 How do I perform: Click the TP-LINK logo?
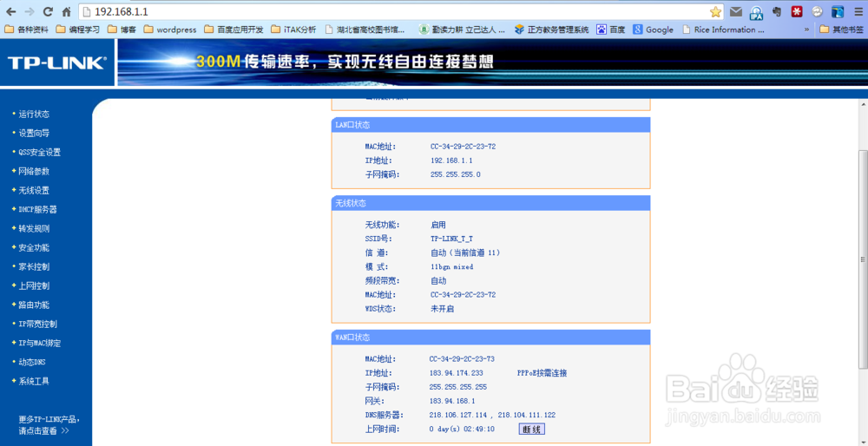click(56, 63)
